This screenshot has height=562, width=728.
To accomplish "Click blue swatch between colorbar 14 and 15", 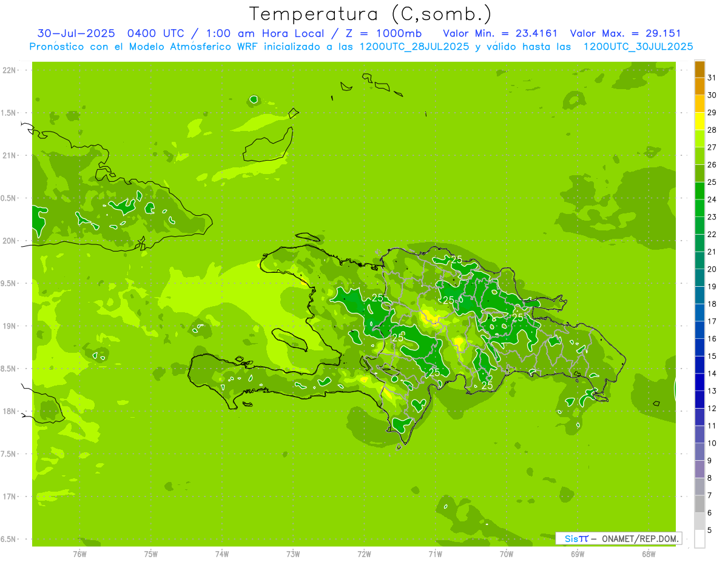I will (699, 365).
